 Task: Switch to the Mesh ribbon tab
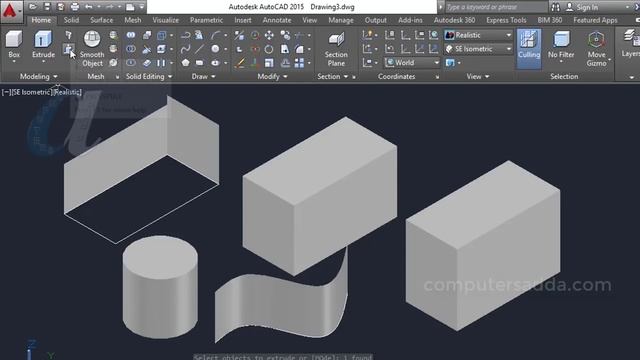[133, 20]
